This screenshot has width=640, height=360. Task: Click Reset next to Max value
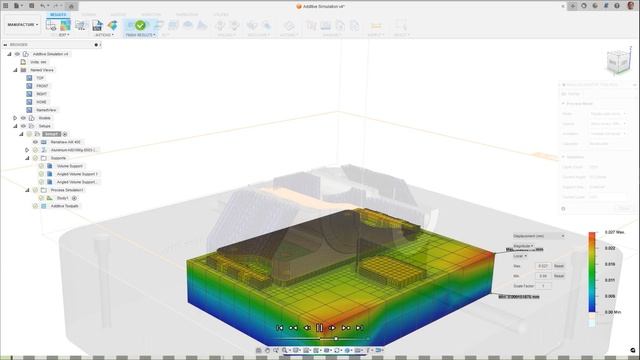(x=559, y=266)
